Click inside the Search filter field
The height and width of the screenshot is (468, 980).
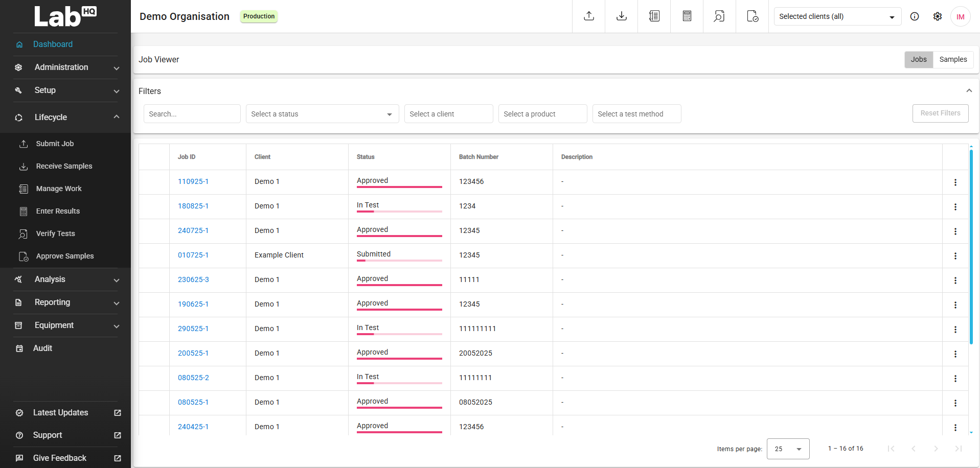192,113
